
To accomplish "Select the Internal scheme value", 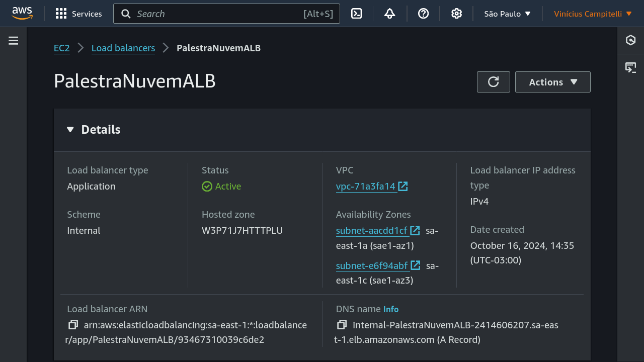I will click(x=84, y=230).
